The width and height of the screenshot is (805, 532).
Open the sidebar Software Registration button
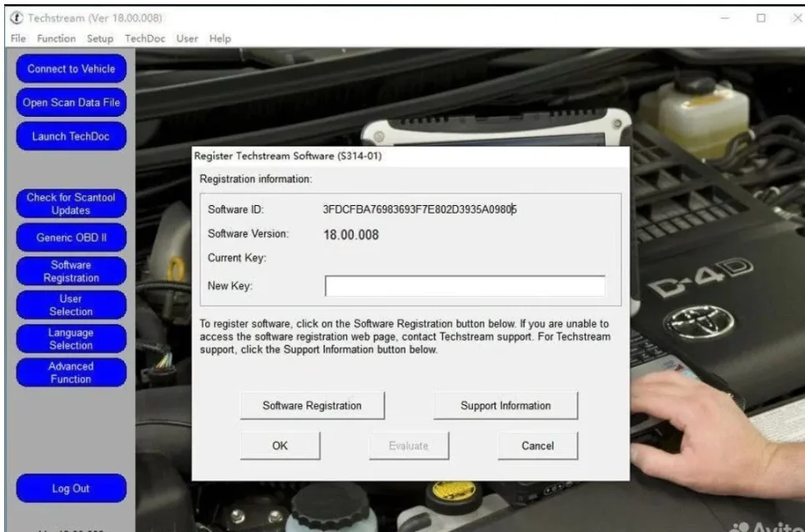coord(71,271)
